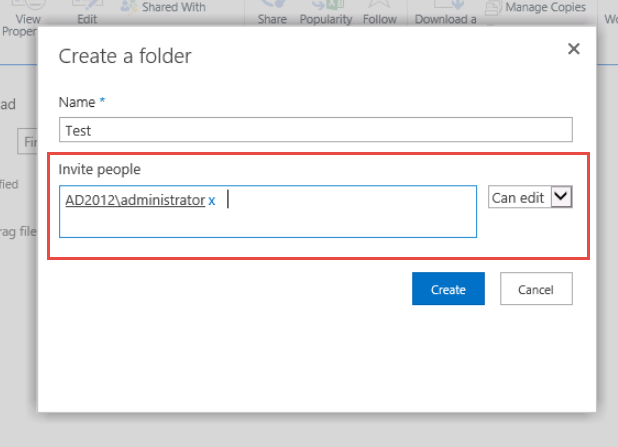Select Download a Copy in ribbon

click(x=446, y=18)
